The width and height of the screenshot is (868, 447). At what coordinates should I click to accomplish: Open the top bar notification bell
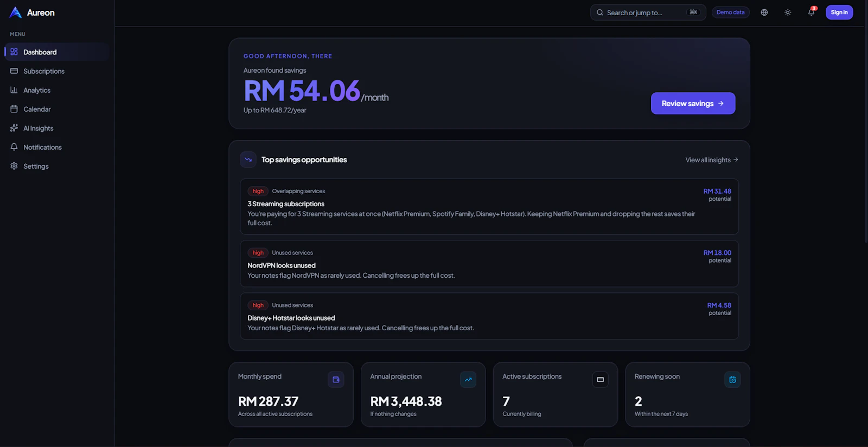coord(811,12)
